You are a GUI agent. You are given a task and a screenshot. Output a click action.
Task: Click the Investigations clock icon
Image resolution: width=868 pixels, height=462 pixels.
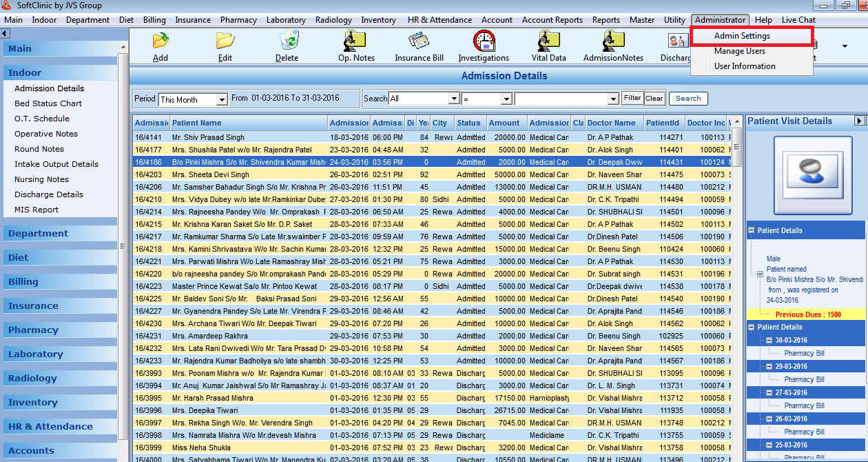click(484, 41)
